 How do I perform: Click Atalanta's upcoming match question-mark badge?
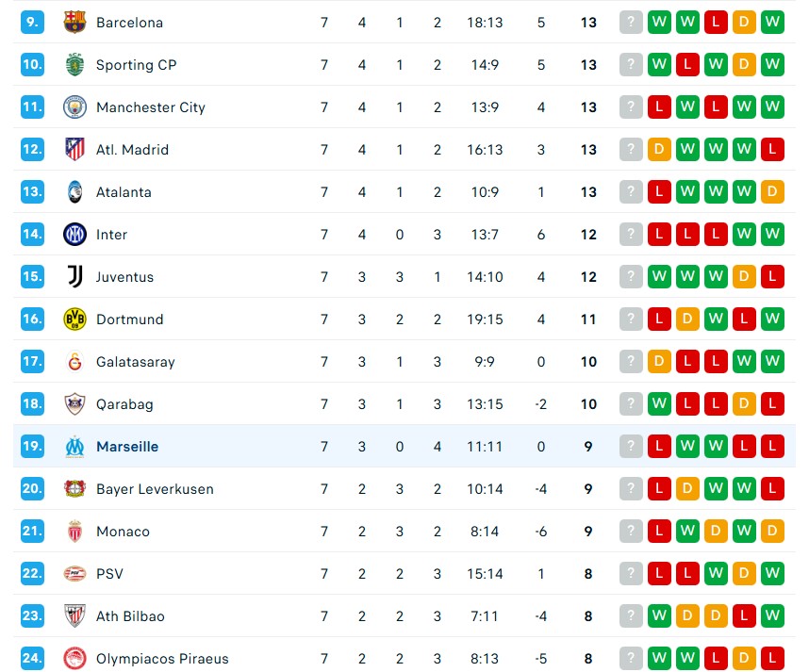coord(631,192)
